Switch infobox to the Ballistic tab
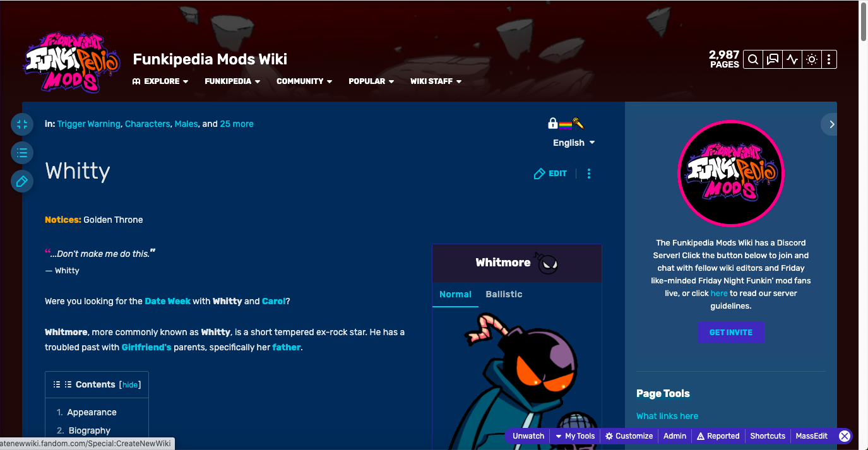 (504, 294)
